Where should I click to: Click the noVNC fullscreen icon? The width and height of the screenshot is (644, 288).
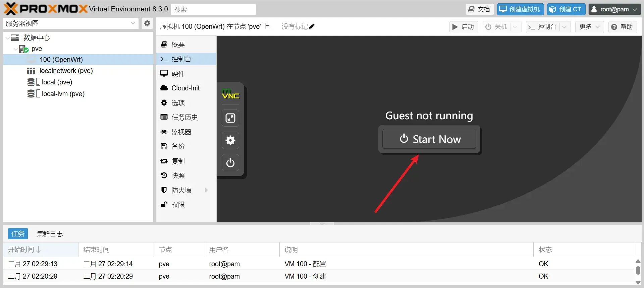tap(230, 118)
